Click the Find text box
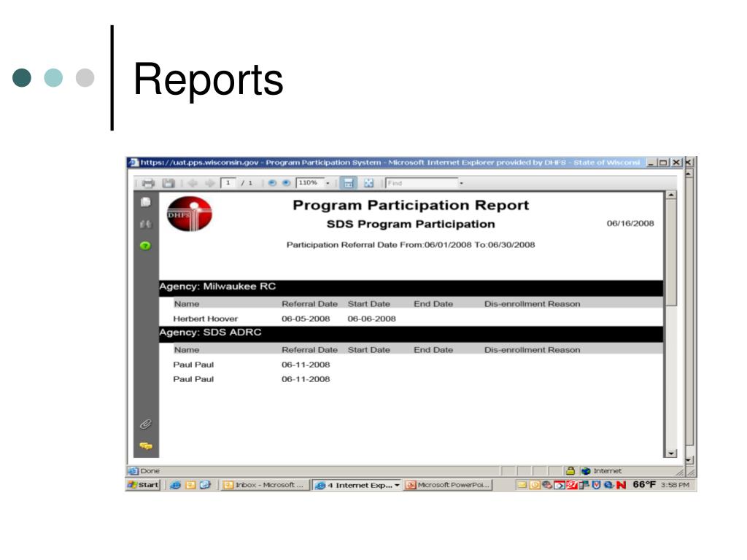The width and height of the screenshot is (747, 560). pos(422,183)
